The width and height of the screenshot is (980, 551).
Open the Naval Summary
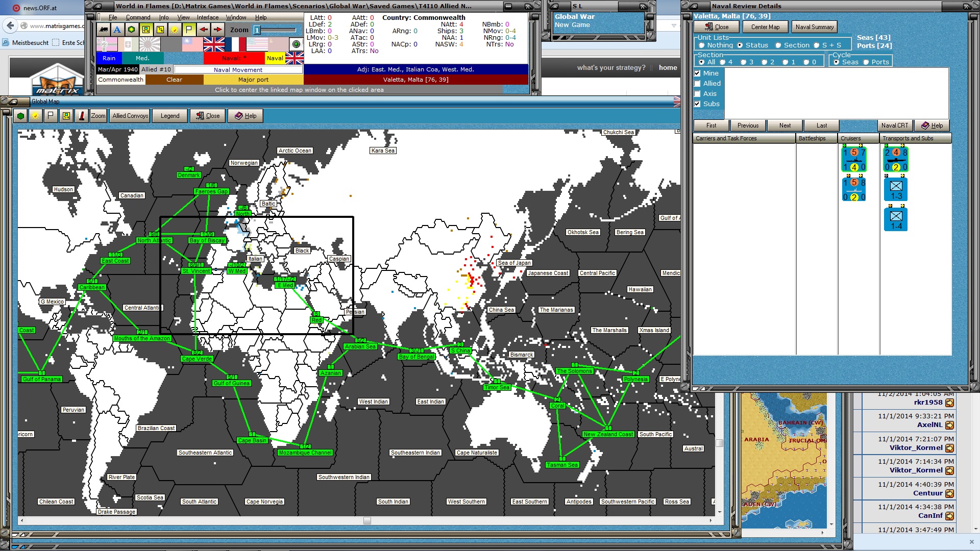(x=815, y=27)
